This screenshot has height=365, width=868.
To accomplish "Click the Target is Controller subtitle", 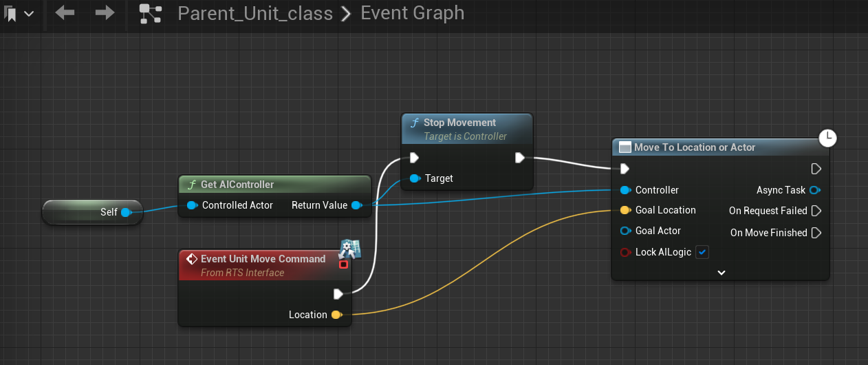I will tap(465, 136).
